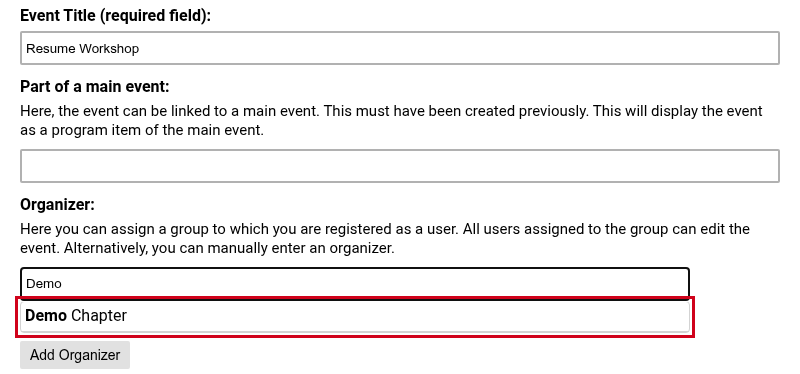The width and height of the screenshot is (800, 374).
Task: Click the Organizer field containing Demo
Action: (x=355, y=283)
